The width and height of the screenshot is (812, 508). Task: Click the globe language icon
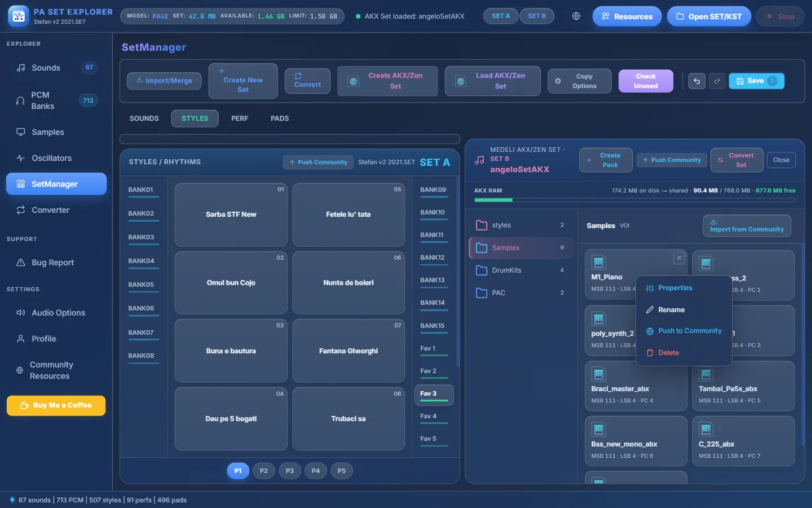[576, 16]
